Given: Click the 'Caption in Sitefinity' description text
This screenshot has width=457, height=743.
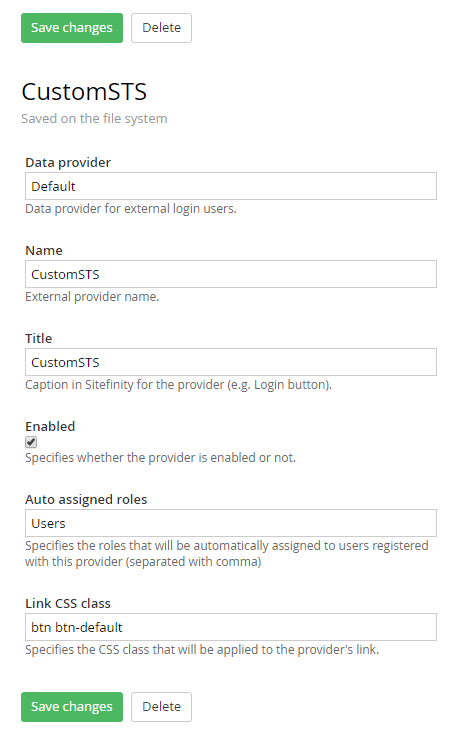Looking at the screenshot, I should [179, 385].
